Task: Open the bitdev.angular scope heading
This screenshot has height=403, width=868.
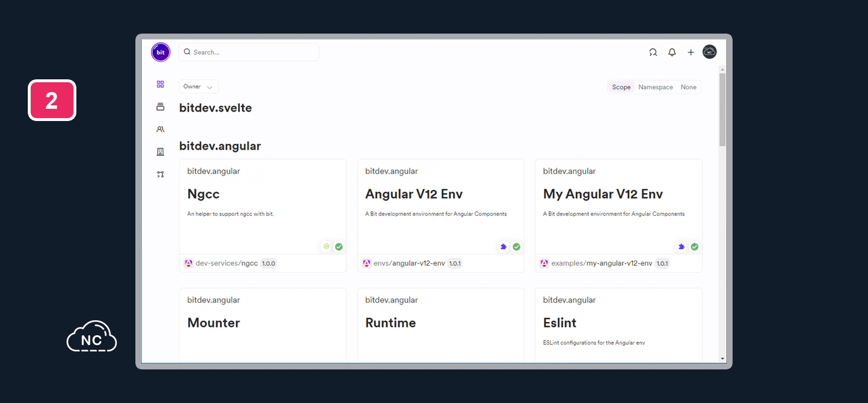Action: click(220, 146)
